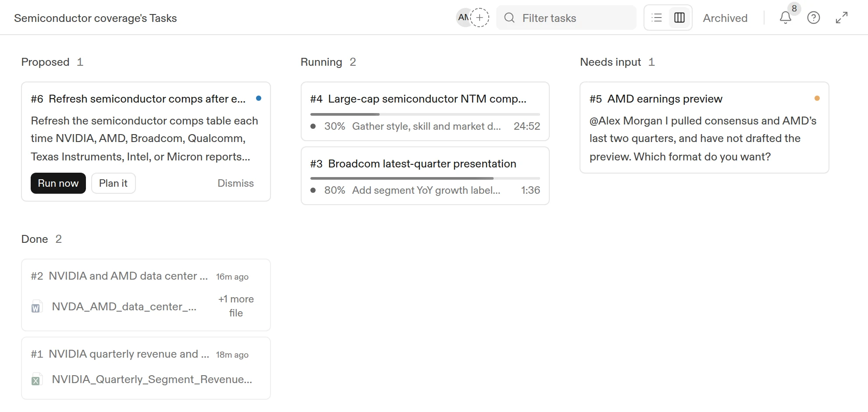Screen dimensions: 868x412
Task: Switch to board column view
Action: click(x=679, y=18)
